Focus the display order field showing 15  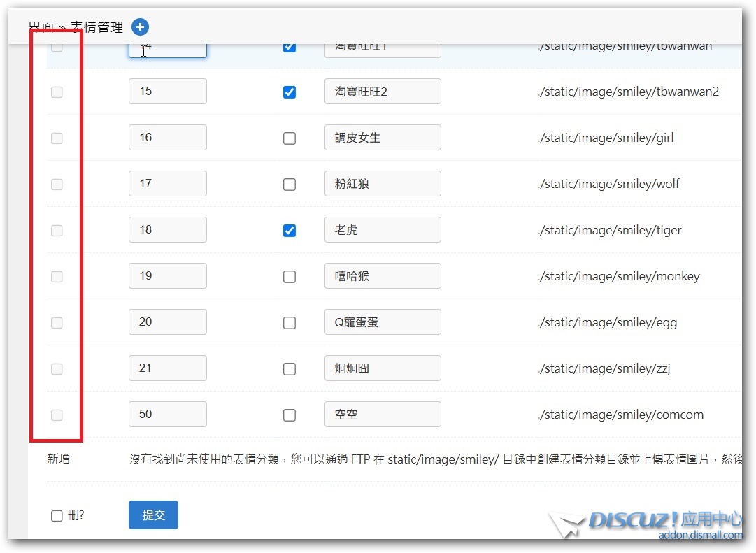click(x=168, y=91)
